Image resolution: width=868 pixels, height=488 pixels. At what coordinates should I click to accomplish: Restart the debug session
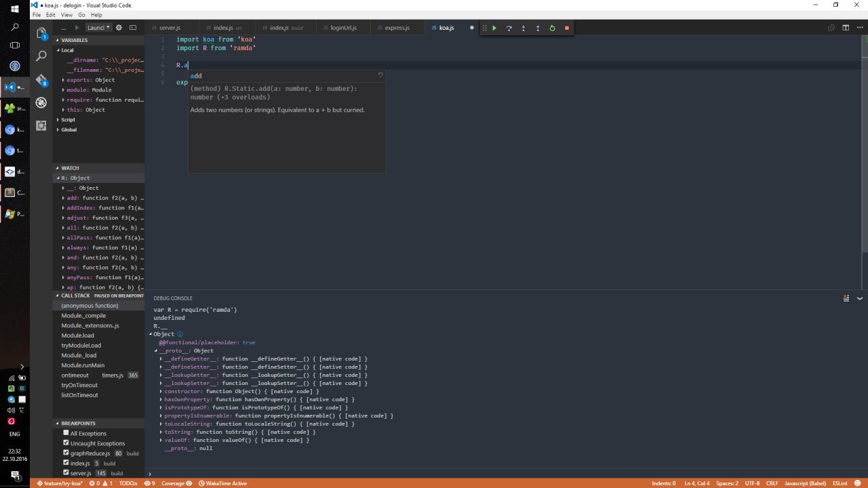click(552, 28)
